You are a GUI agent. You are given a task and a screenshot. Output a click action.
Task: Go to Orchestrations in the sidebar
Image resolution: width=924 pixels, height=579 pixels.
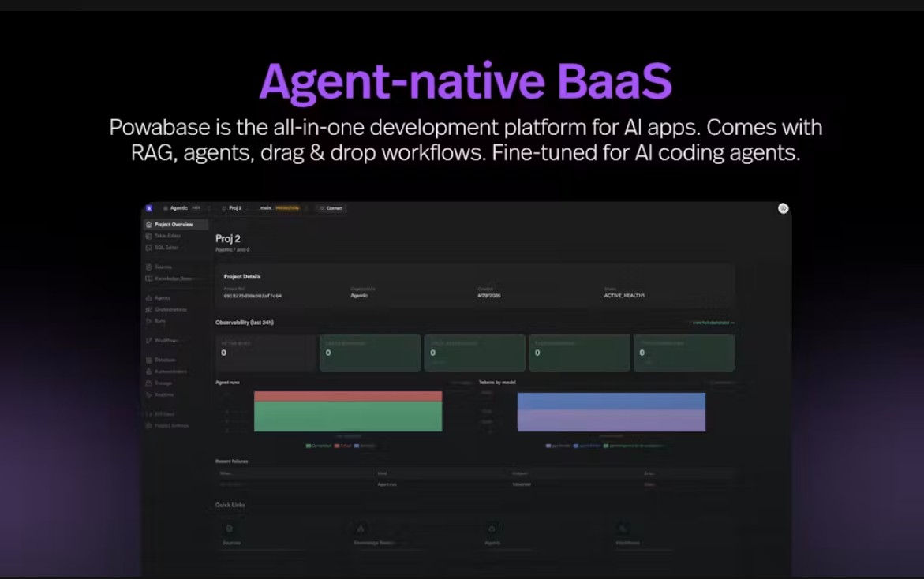[176, 310]
